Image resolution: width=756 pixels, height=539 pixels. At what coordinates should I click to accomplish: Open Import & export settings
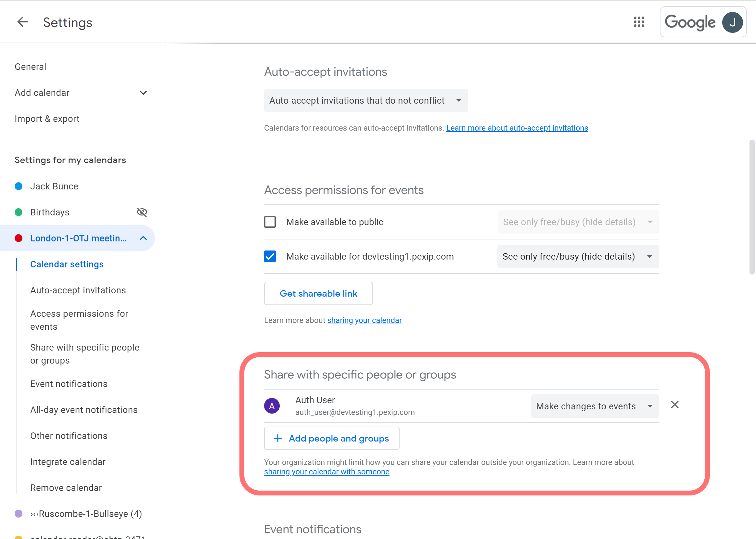(47, 119)
